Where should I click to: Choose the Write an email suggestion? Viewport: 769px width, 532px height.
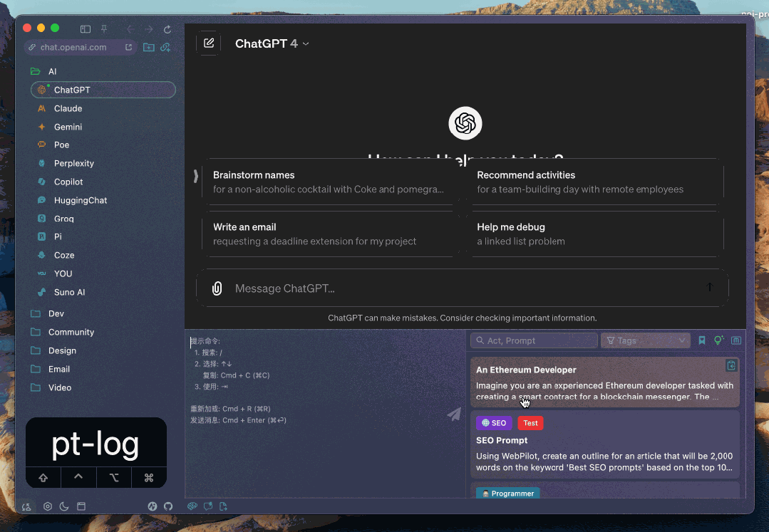pyautogui.click(x=328, y=234)
